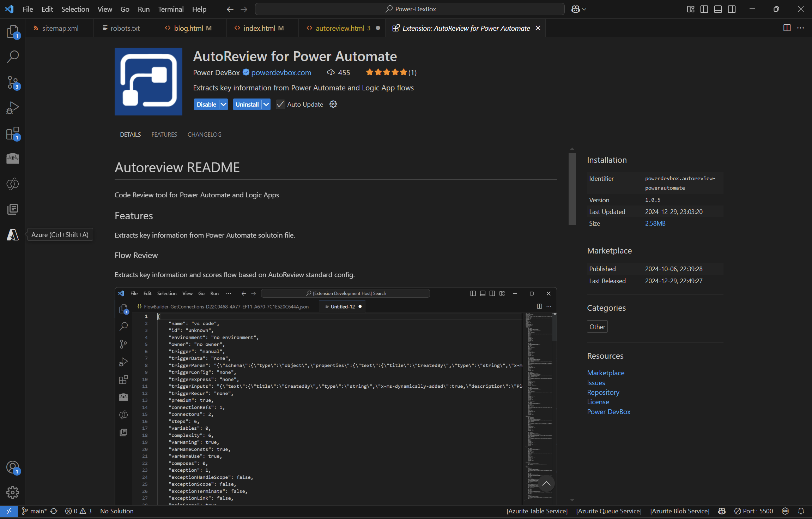Image resolution: width=812 pixels, height=519 pixels.
Task: Click the extension settings gear icon
Action: [333, 104]
